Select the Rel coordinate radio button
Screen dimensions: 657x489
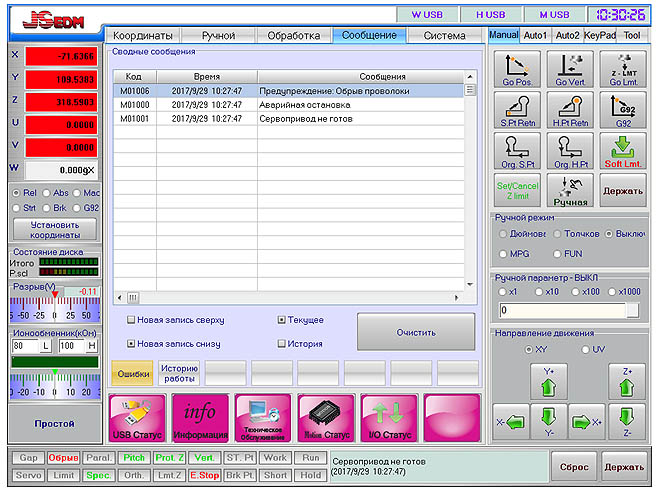pos(16,193)
